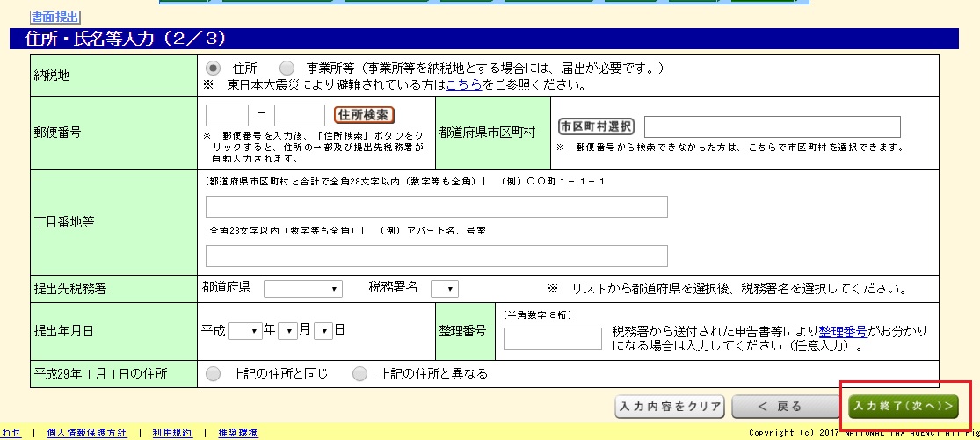This screenshot has height=440, width=980.
Task: Open the 個人情報保護方針 footer link
Action: 87,433
